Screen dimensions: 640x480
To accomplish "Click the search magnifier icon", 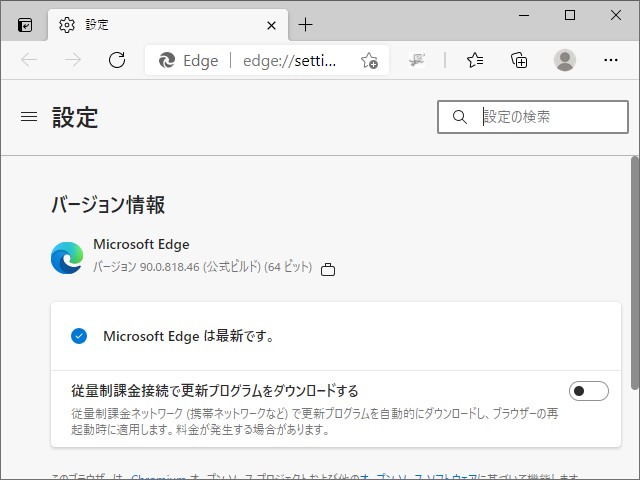I will [460, 117].
